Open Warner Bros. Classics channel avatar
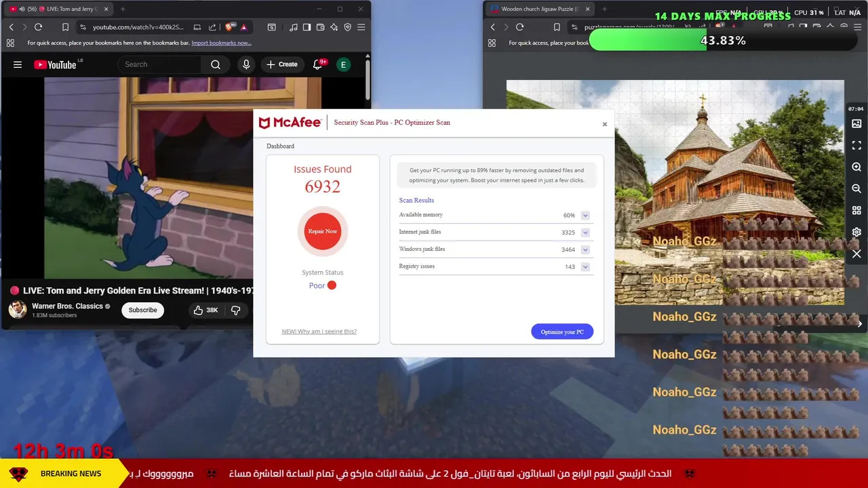 click(x=18, y=310)
